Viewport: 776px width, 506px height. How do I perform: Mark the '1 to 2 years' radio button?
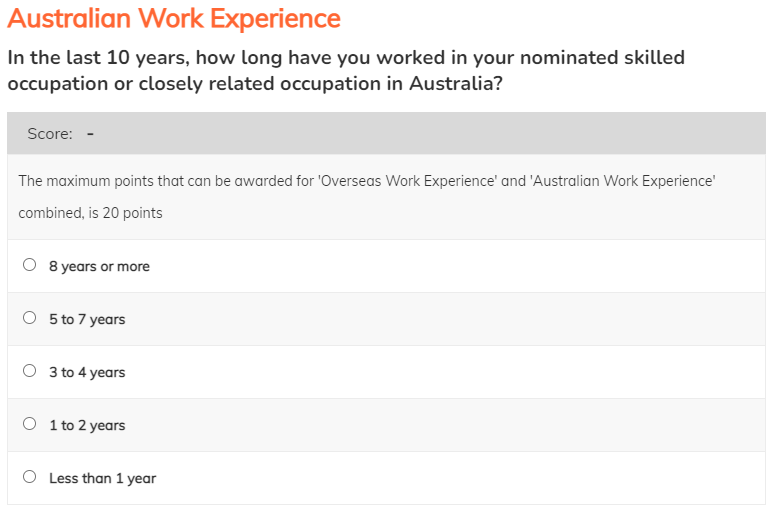tap(30, 425)
